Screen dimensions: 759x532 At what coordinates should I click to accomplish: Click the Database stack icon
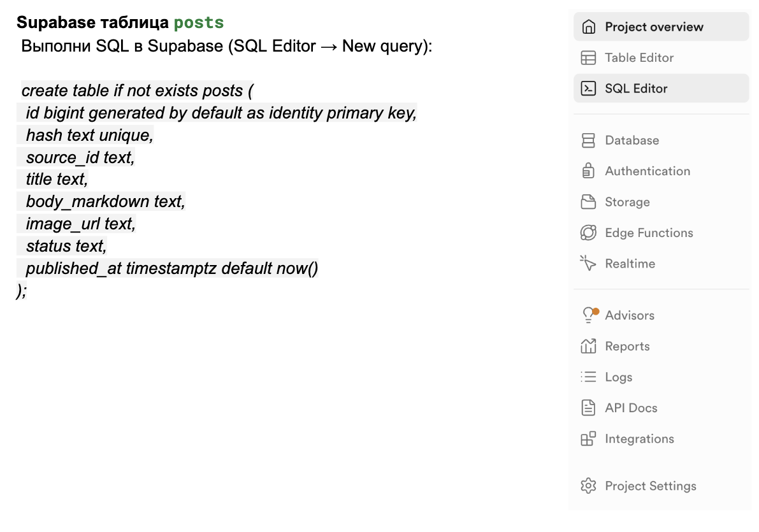click(x=588, y=140)
